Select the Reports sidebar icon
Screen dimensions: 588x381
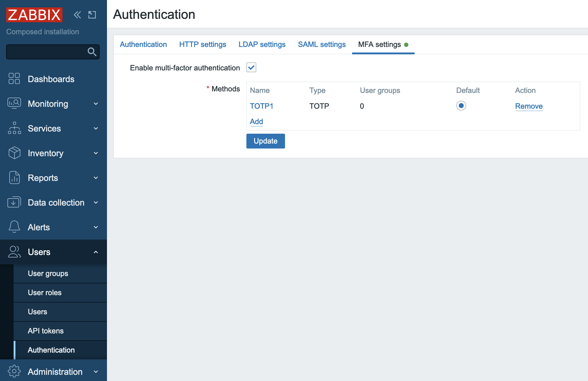(x=14, y=178)
